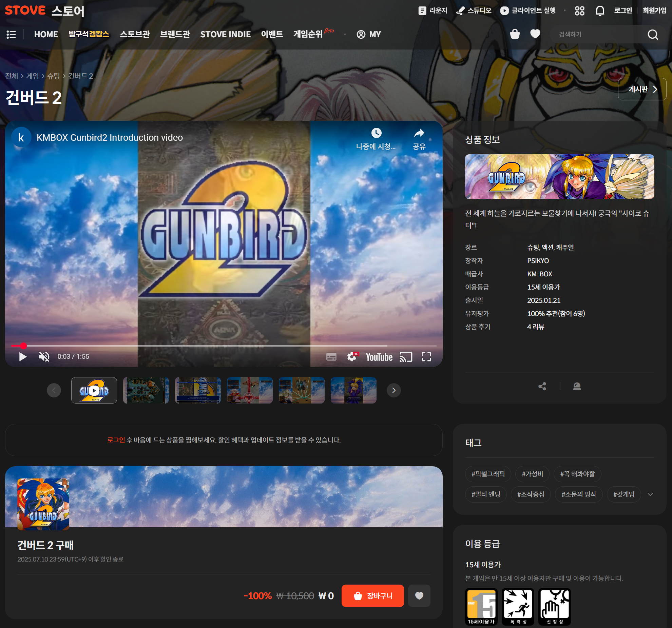
Task: Open 라운지 lounge link
Action: point(433,11)
